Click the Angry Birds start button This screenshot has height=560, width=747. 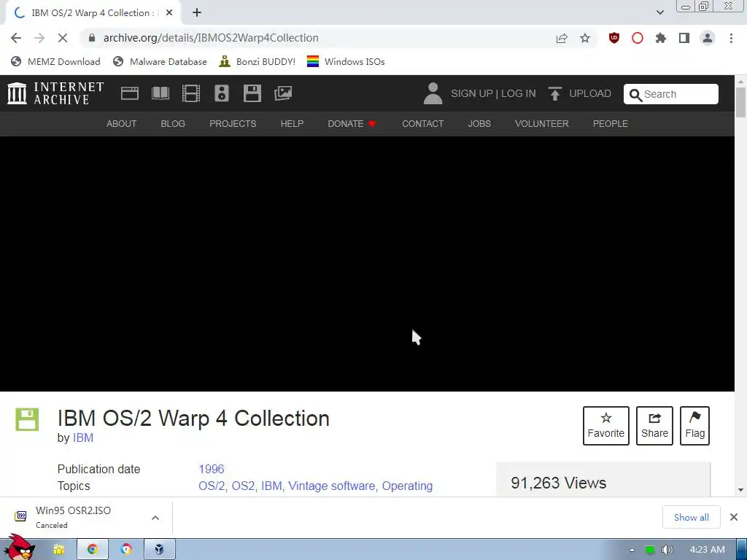click(x=19, y=548)
